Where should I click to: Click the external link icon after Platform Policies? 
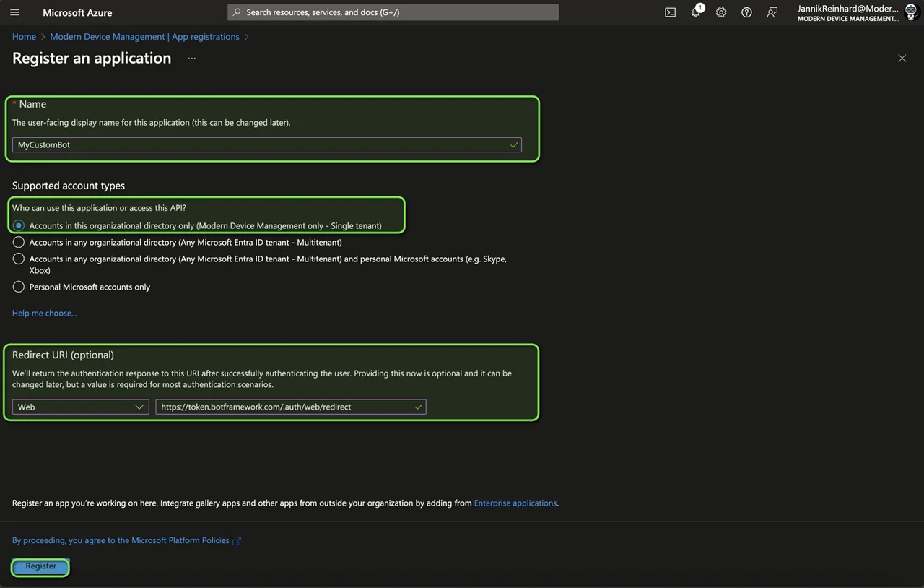click(237, 541)
